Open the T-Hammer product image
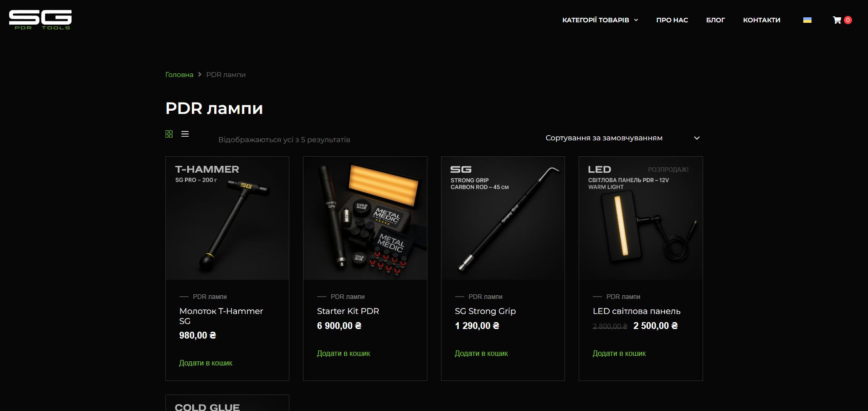868x411 pixels. [x=227, y=218]
